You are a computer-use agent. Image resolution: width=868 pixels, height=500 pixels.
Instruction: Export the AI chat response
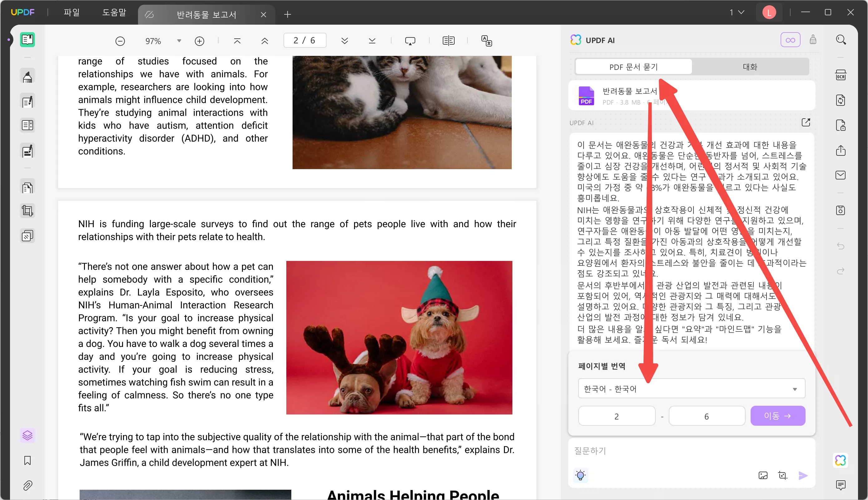coord(806,122)
